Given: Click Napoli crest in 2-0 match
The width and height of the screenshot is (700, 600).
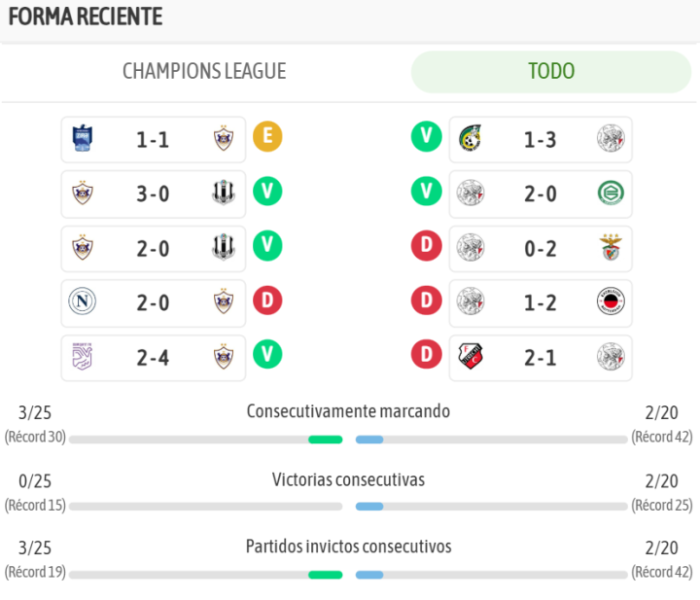Looking at the screenshot, I should [83, 302].
